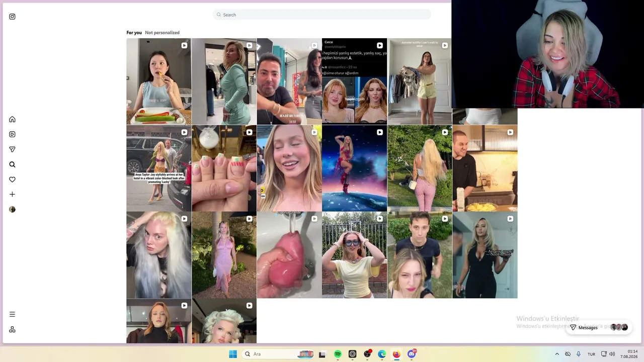This screenshot has height=362, width=644.
Task: Click the Also from Meta icon
Action: [12, 329]
